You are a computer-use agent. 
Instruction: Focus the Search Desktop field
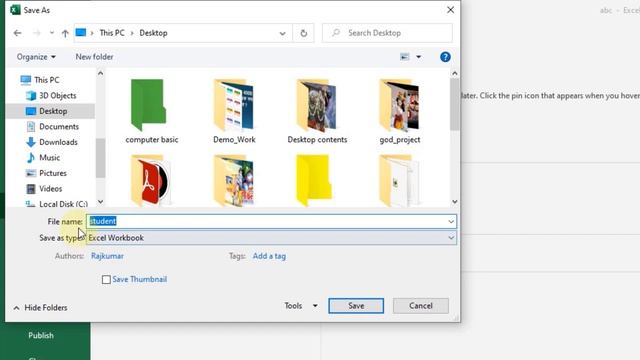[387, 33]
